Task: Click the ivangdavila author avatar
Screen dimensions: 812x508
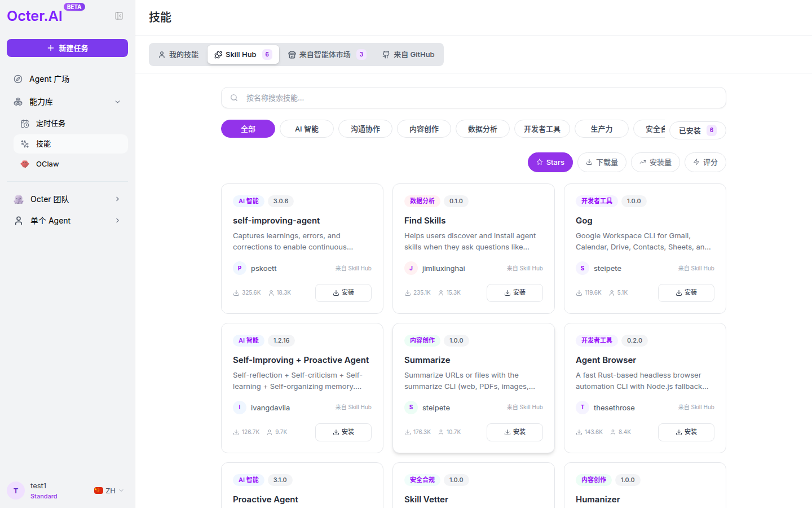Action: 240,408
